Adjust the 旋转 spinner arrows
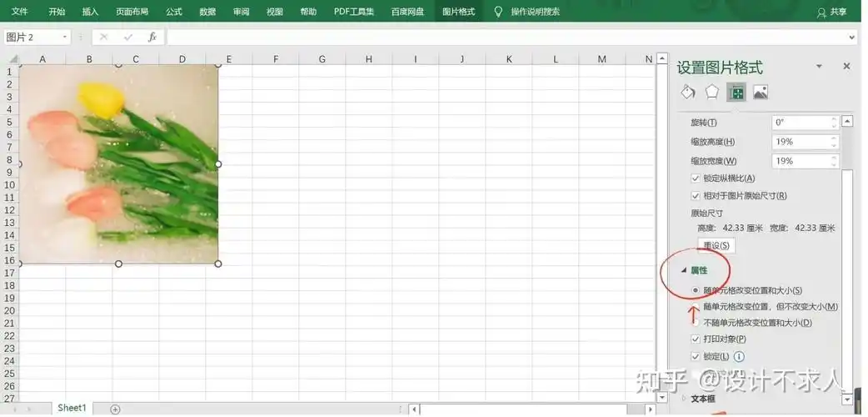868x417 pixels. (x=834, y=123)
